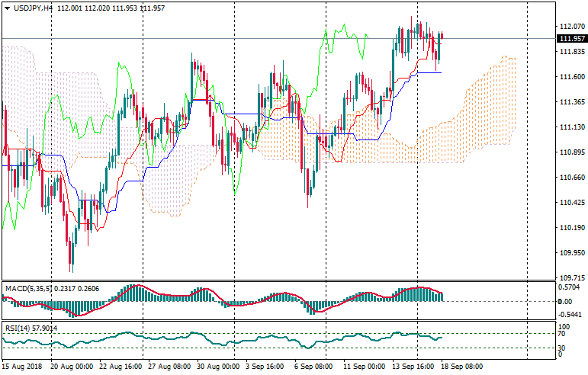This screenshot has width=588, height=375.
Task: Click the MACD(5,35,5) indicator label
Action: [x=31, y=289]
